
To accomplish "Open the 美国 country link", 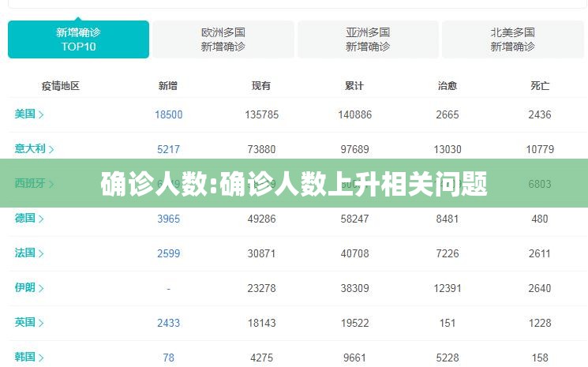I will (x=24, y=114).
